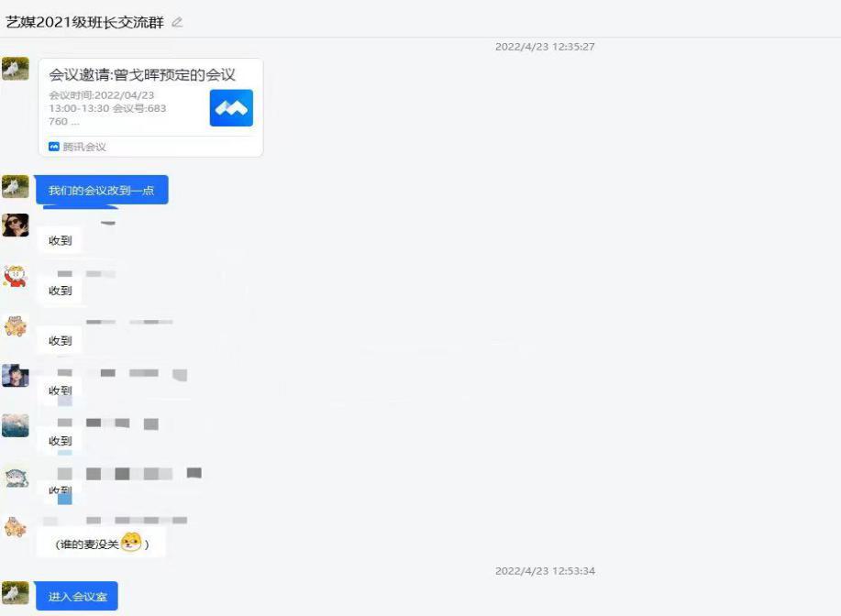Screen dimensions: 841x616
Task: Click avatar beside the 进入会议室 message
Action: coord(16,593)
